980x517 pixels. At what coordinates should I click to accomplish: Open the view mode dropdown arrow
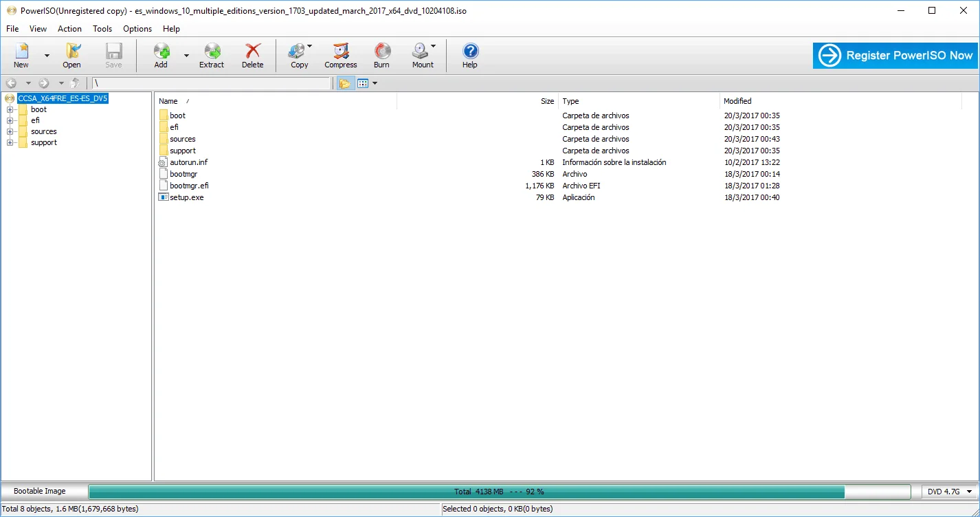tap(375, 83)
